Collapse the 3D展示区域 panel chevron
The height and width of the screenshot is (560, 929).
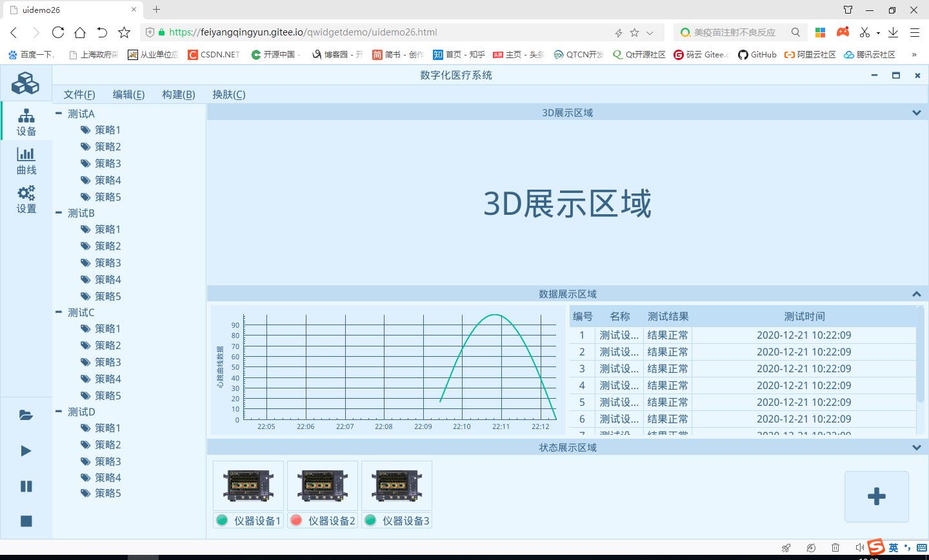pos(916,113)
